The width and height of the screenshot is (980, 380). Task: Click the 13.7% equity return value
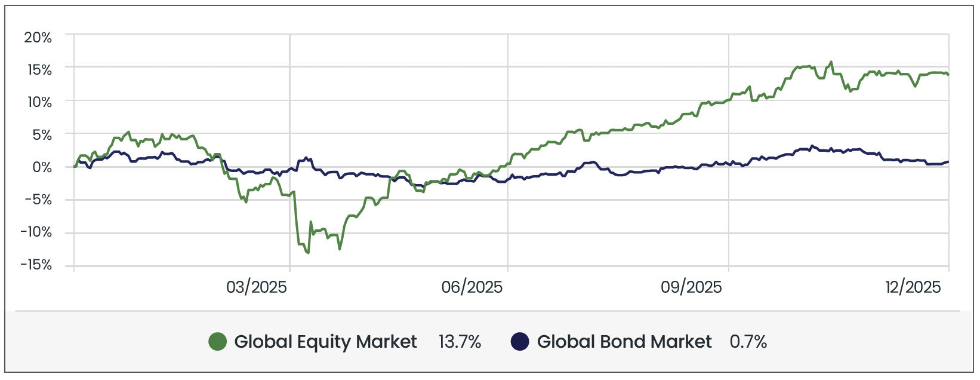click(x=460, y=342)
